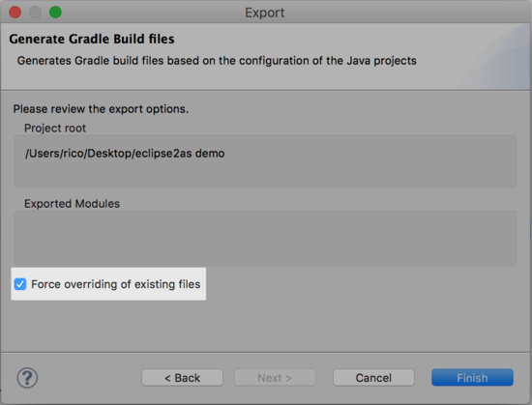Click the disabled Next button
The height and width of the screenshot is (405, 532).
[x=275, y=378]
